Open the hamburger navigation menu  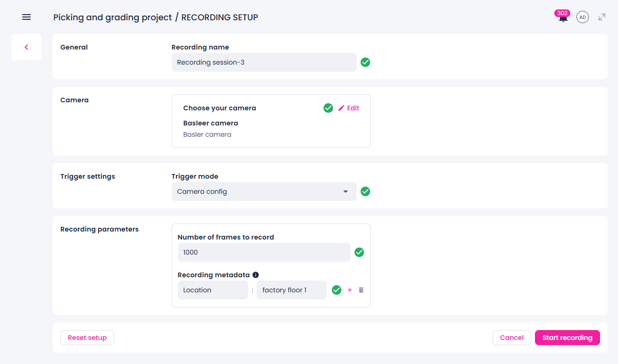point(26,17)
